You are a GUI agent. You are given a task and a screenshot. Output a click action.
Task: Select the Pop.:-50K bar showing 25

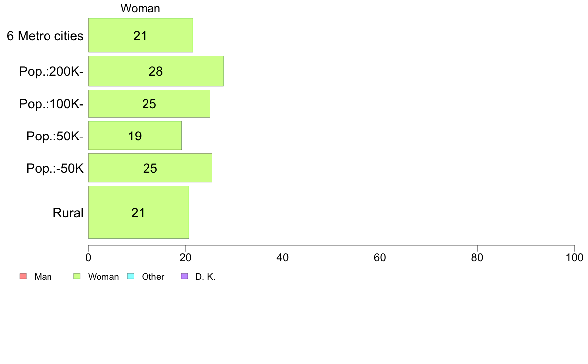tap(150, 168)
